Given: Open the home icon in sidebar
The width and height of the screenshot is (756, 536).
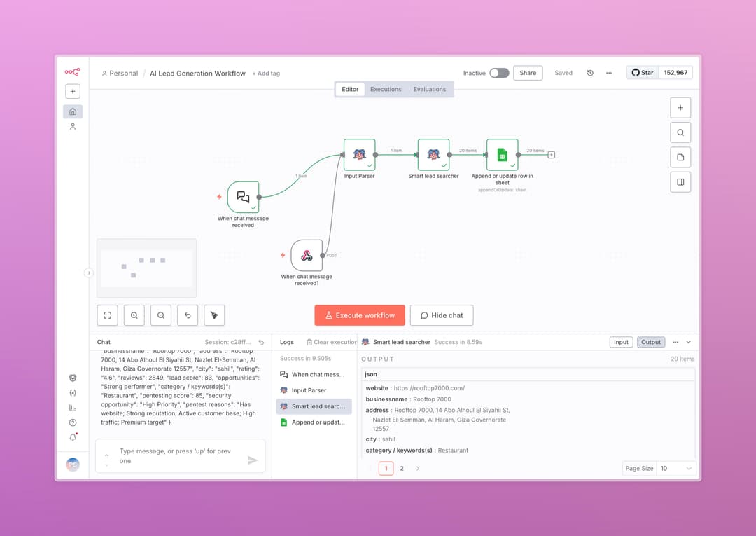Looking at the screenshot, I should coord(73,111).
